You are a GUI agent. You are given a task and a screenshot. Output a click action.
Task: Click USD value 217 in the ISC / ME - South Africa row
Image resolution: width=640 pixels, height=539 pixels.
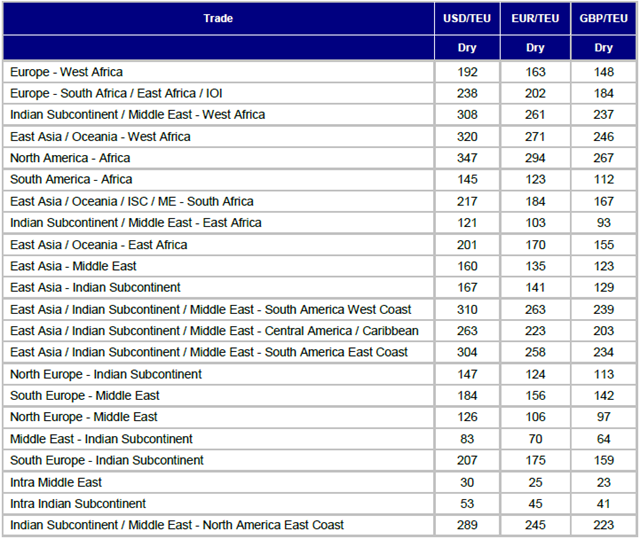click(x=467, y=202)
